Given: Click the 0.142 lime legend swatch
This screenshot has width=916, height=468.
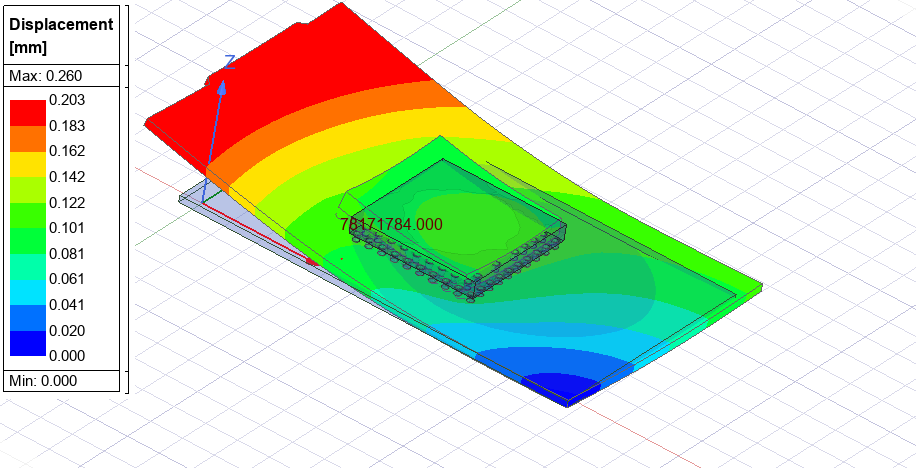Looking at the screenshot, I should 27,190.
